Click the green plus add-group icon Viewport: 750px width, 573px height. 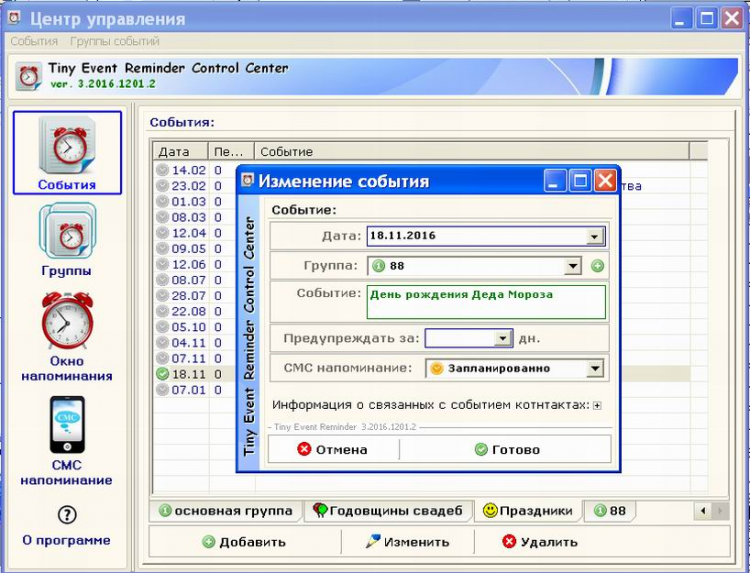[597, 266]
